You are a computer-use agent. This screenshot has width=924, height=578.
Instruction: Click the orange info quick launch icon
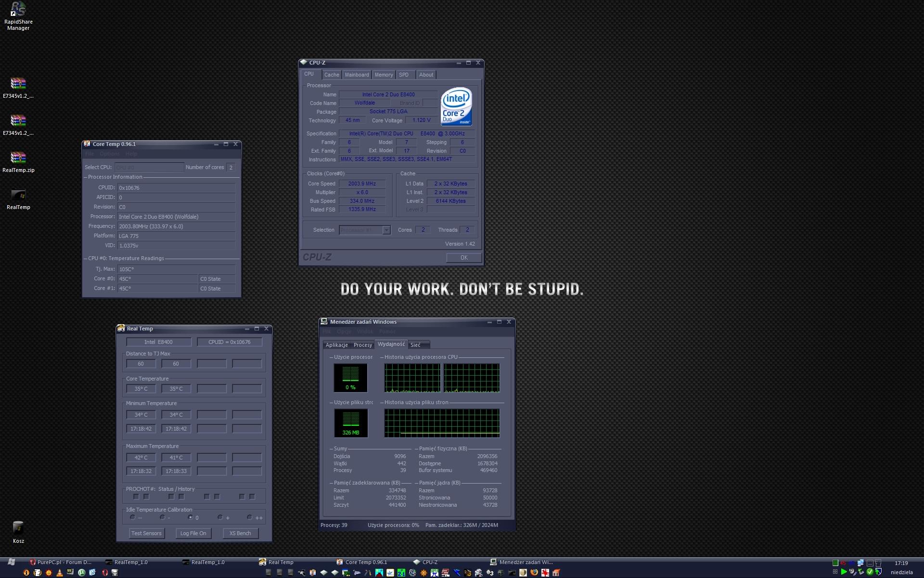[26, 573]
